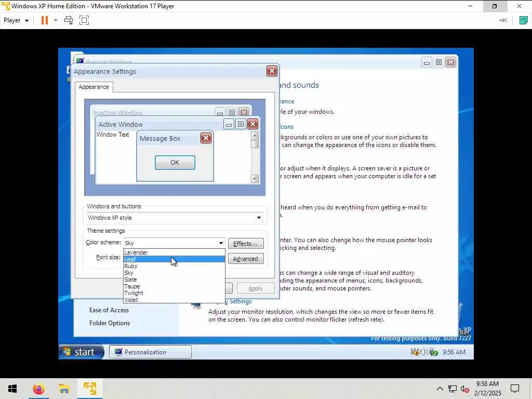Open the VMware notes icon
Viewport: 532px width, 399px height.
point(524,20)
